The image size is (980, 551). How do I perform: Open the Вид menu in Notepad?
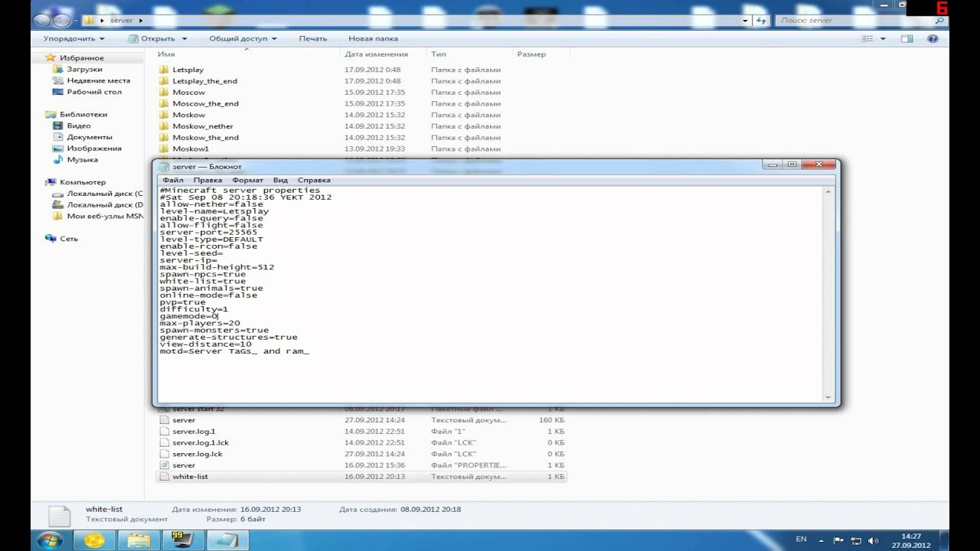click(280, 180)
